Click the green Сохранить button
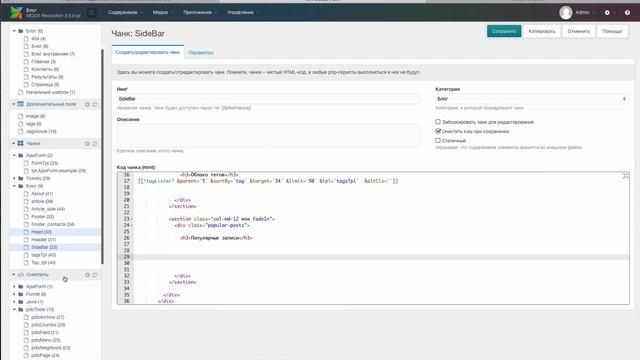Viewport: 640px width, 360px height. click(x=504, y=31)
